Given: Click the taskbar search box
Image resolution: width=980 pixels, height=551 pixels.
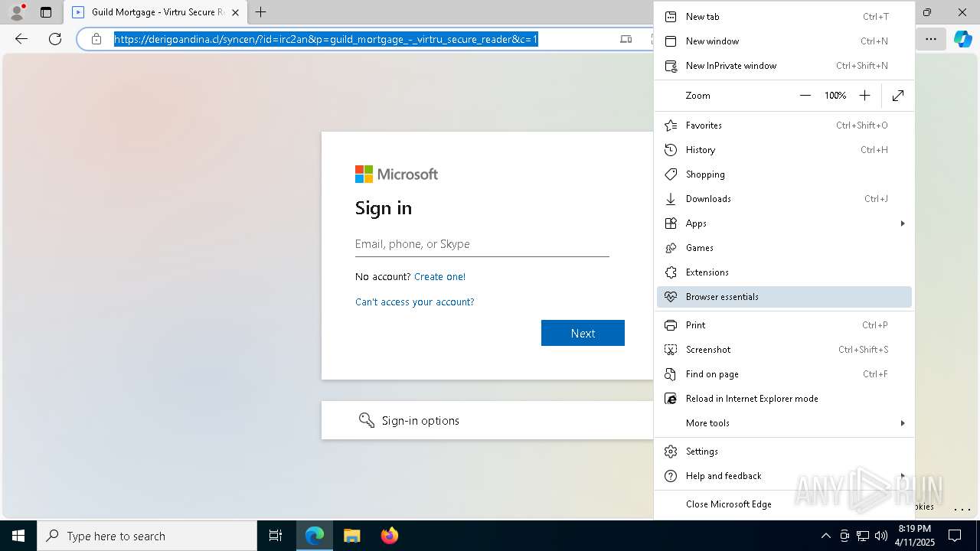Looking at the screenshot, I should coord(147,536).
